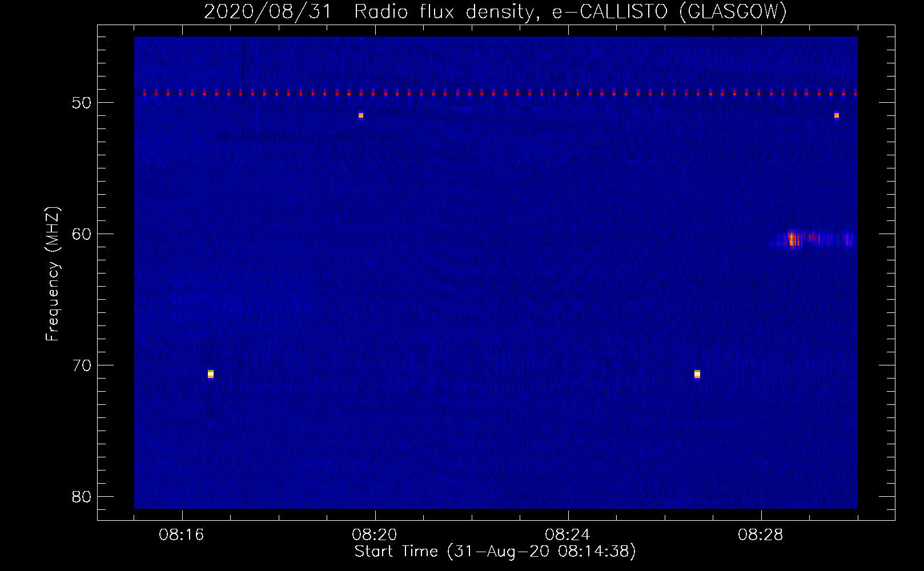Click the '08:24' time tick label
Viewport: 924px width, 571px height.
[568, 535]
